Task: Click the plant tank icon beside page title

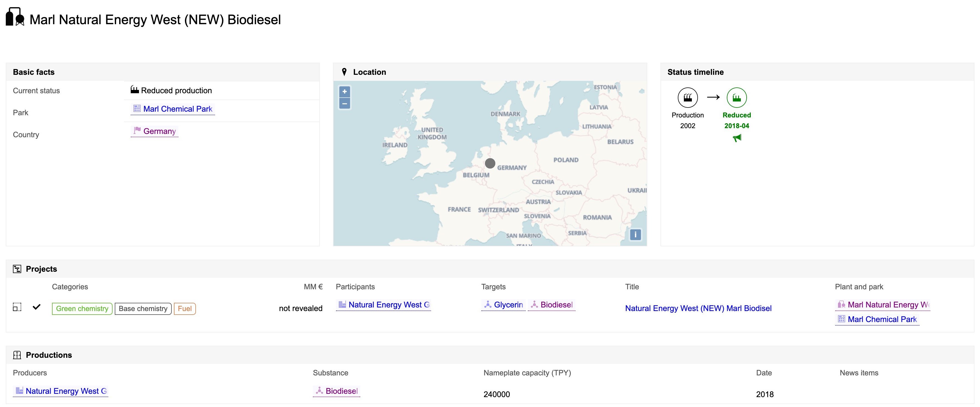Action: [15, 17]
